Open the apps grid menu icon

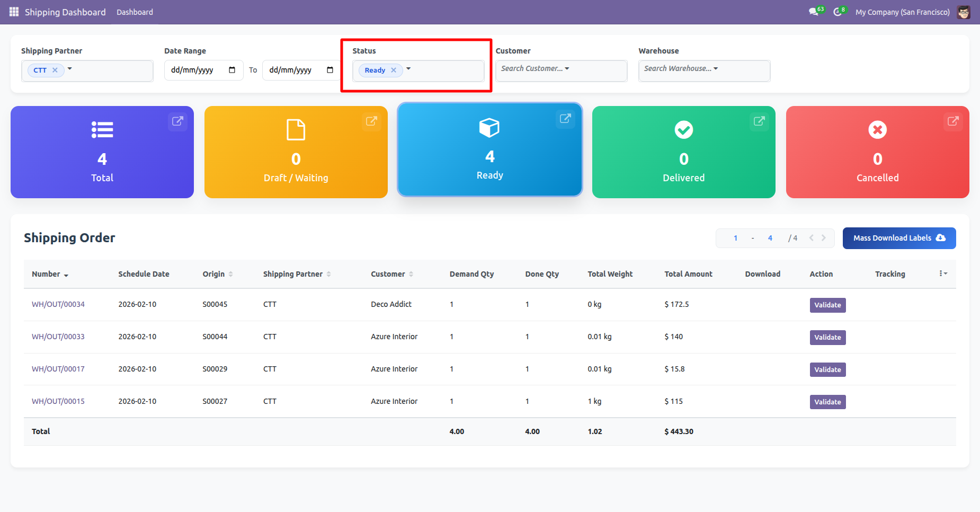pos(14,12)
